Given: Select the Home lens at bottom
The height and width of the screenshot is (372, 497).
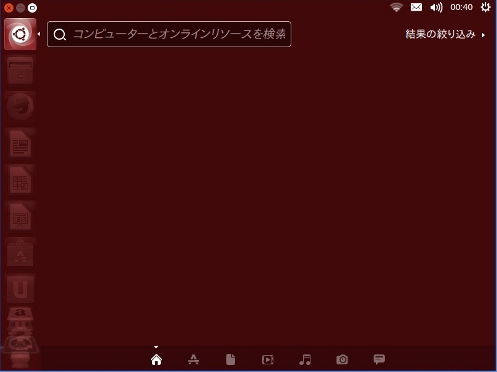Looking at the screenshot, I should point(156,360).
